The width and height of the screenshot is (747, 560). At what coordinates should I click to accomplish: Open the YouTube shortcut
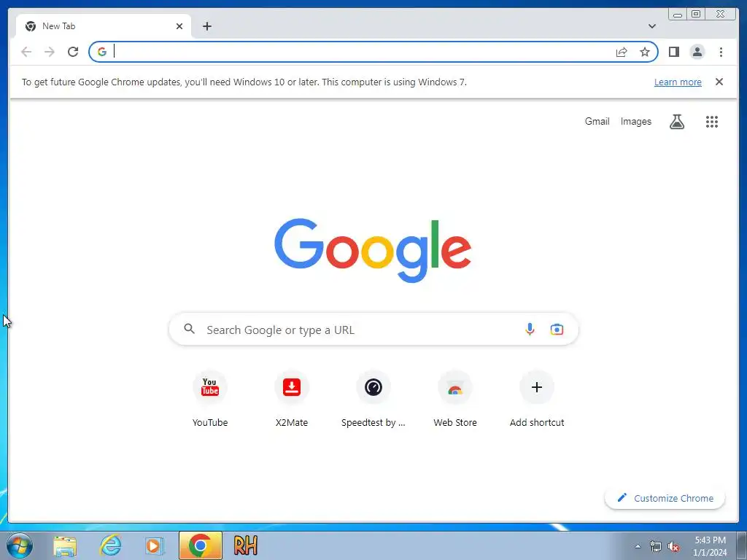point(210,399)
